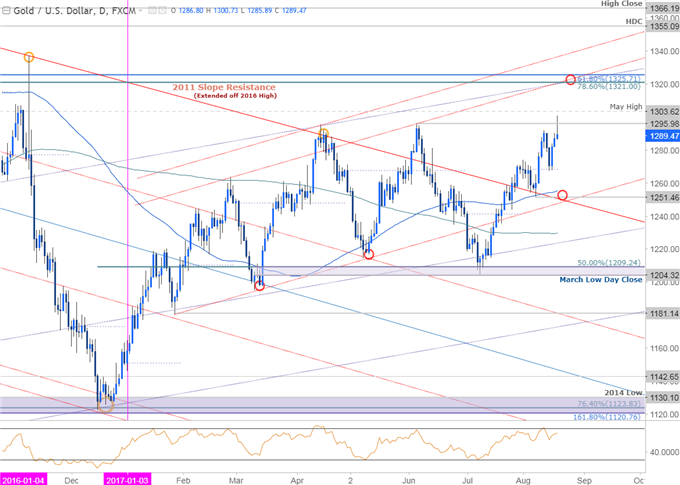
Task: Select the orange circle at the April peak
Action: pos(324,134)
